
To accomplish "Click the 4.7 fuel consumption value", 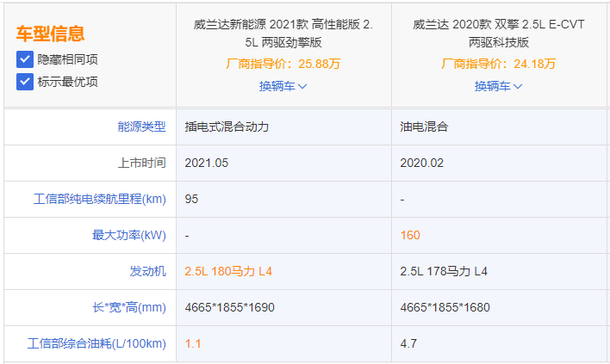I will [x=408, y=343].
